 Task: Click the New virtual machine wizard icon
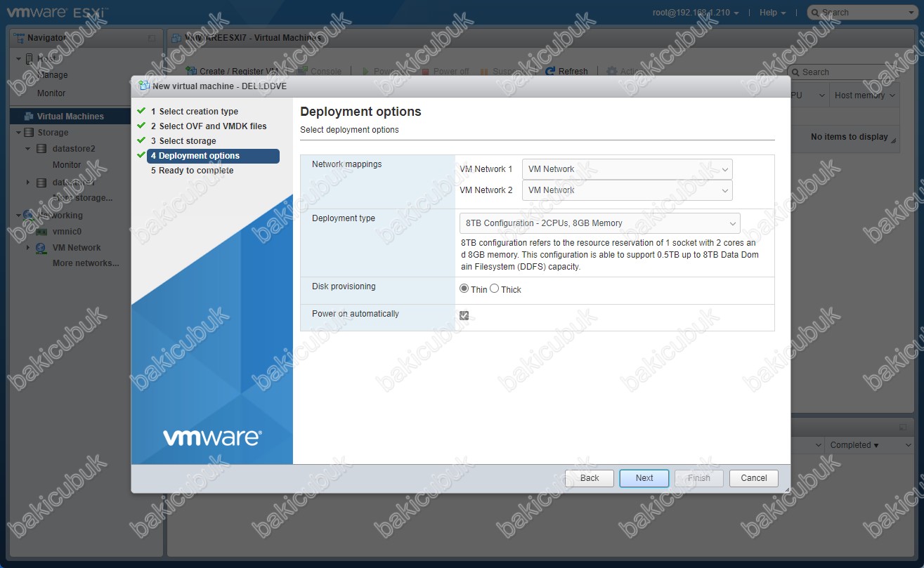point(144,86)
